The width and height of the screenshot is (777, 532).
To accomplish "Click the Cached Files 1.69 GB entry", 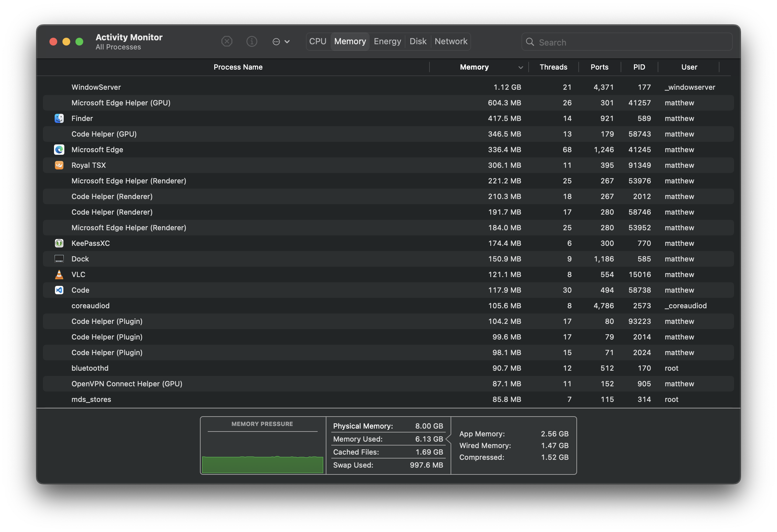I will (x=388, y=452).
